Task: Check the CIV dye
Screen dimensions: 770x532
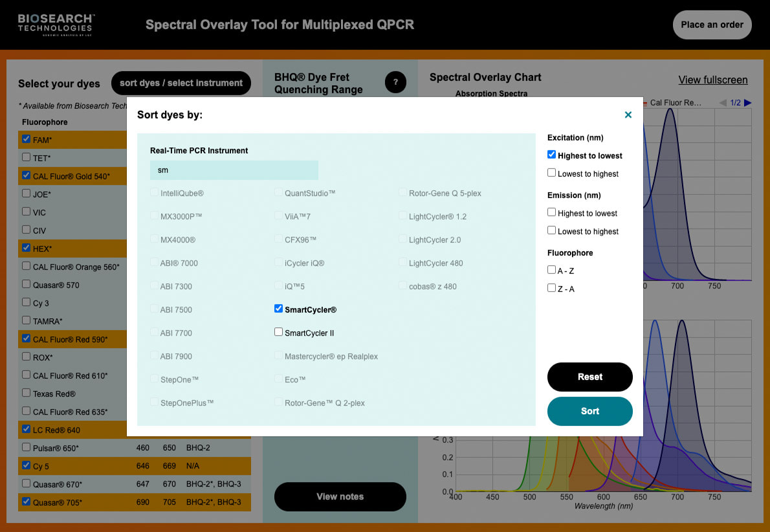Action: [26, 230]
